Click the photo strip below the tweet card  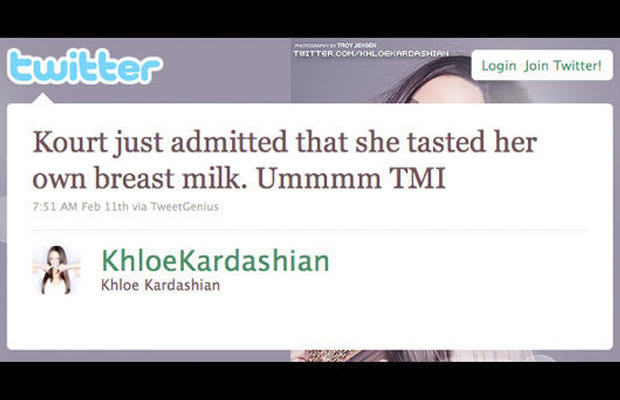coord(423,355)
